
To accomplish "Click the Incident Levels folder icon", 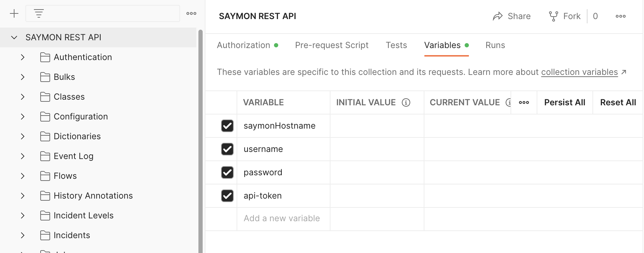I will coord(45,216).
